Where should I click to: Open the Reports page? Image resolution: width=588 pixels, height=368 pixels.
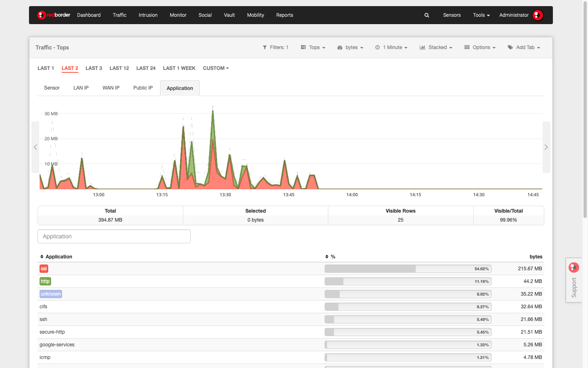click(x=285, y=15)
